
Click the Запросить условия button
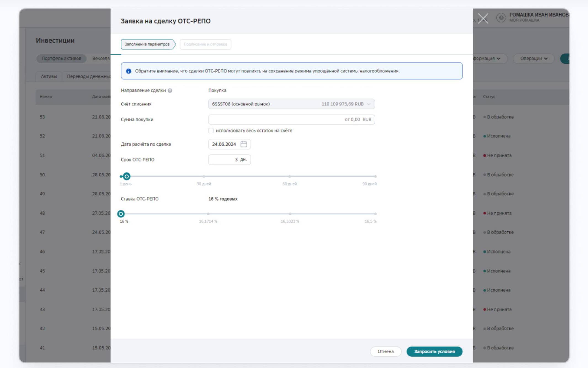point(434,351)
